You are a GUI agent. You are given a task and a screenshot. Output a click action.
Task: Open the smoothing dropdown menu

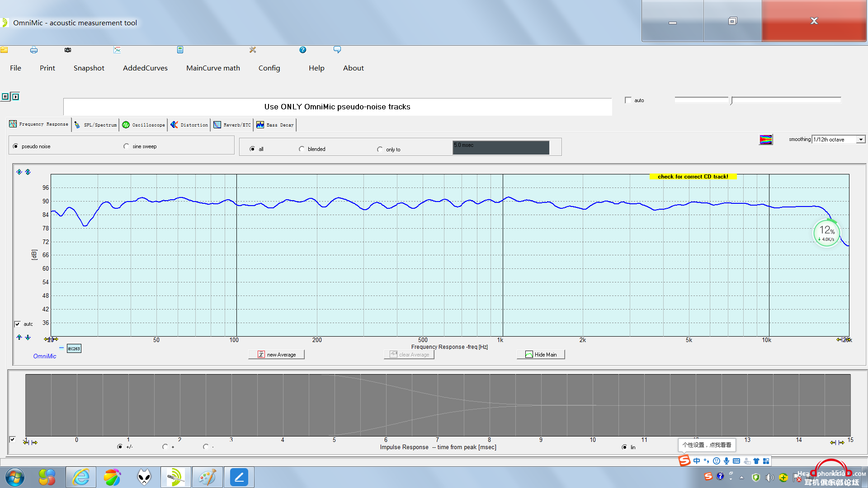click(x=861, y=140)
